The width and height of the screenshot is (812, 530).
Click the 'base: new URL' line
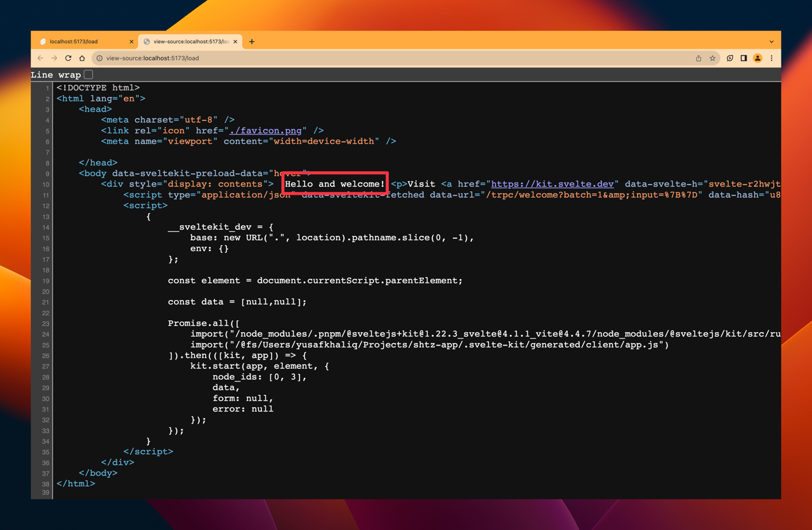click(x=332, y=238)
